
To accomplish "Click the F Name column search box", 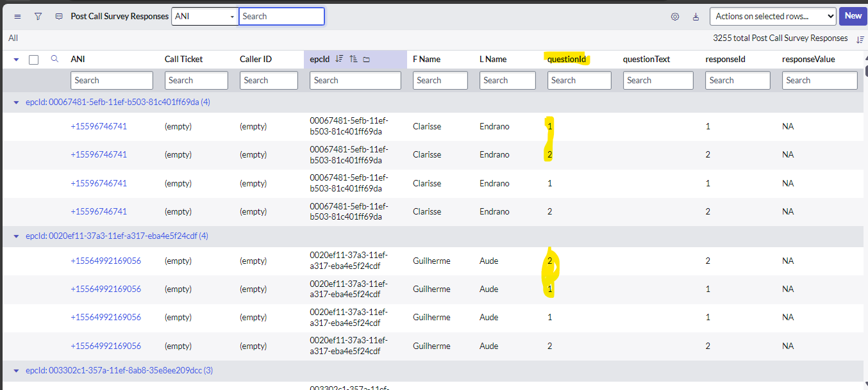I will (x=440, y=81).
